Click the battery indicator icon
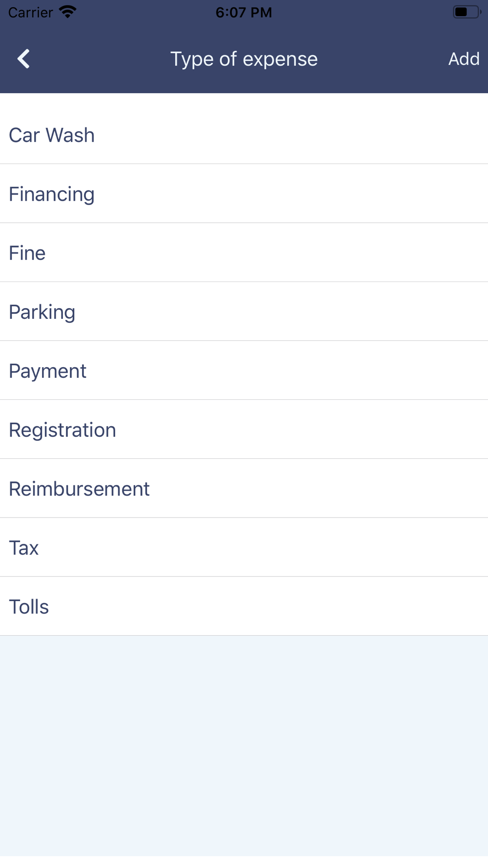The image size is (488, 868). coord(467,12)
